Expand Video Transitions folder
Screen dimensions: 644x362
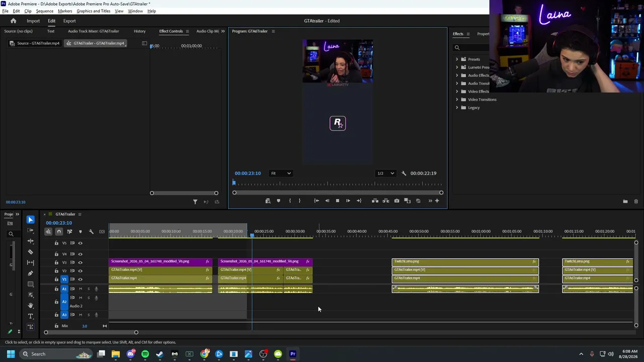pos(457,100)
